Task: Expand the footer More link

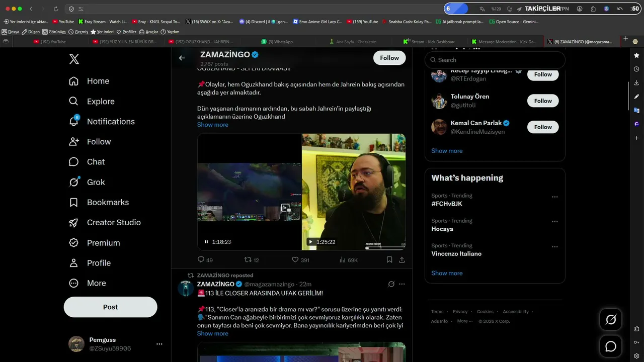Action: (x=464, y=321)
